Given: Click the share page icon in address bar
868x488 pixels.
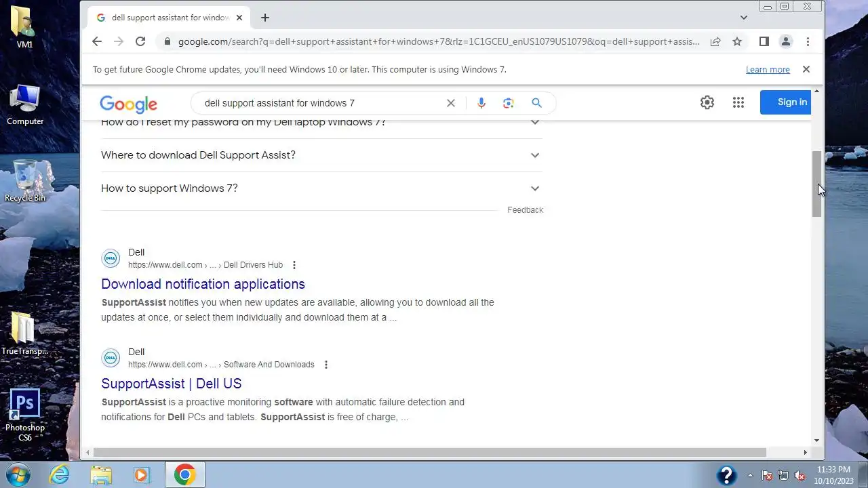Looking at the screenshot, I should coord(715,41).
